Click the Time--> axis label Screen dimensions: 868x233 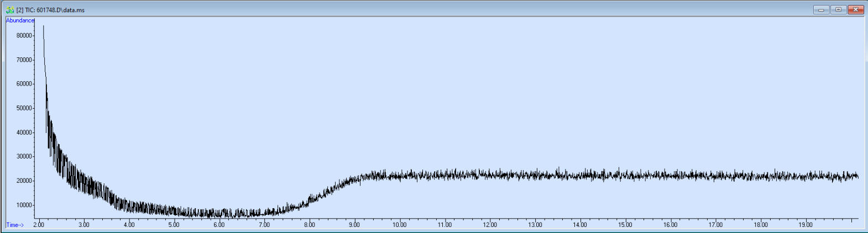[15, 225]
